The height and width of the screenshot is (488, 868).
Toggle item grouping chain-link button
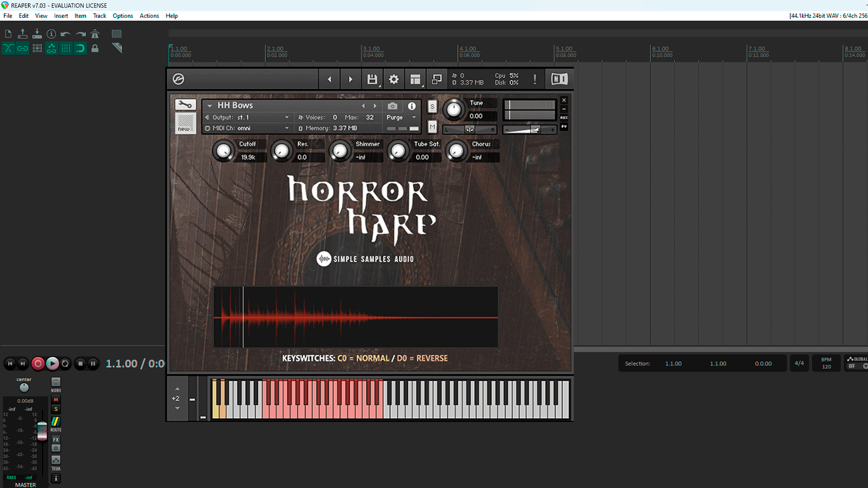click(23, 48)
